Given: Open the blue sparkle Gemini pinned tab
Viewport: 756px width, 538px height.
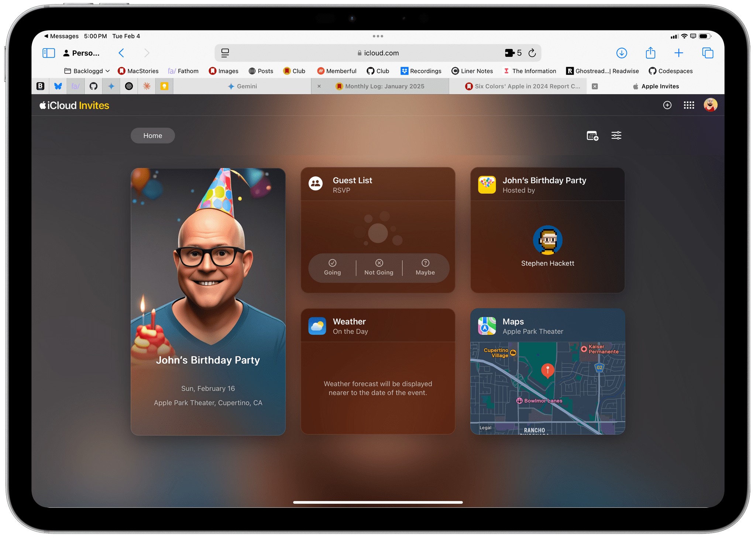Looking at the screenshot, I should [x=111, y=86].
